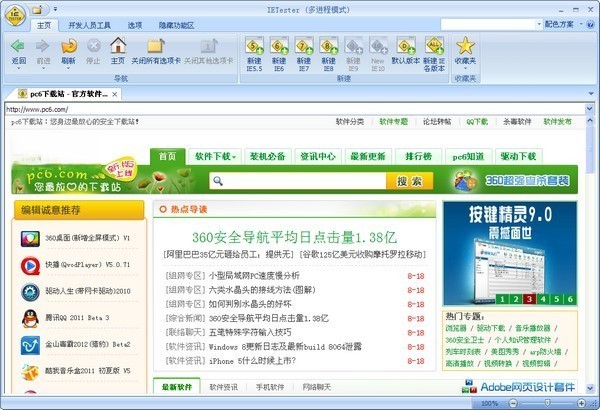This screenshot has height=410, width=600.
Task: Open the 装机必备 navigation tab
Action: 267,156
